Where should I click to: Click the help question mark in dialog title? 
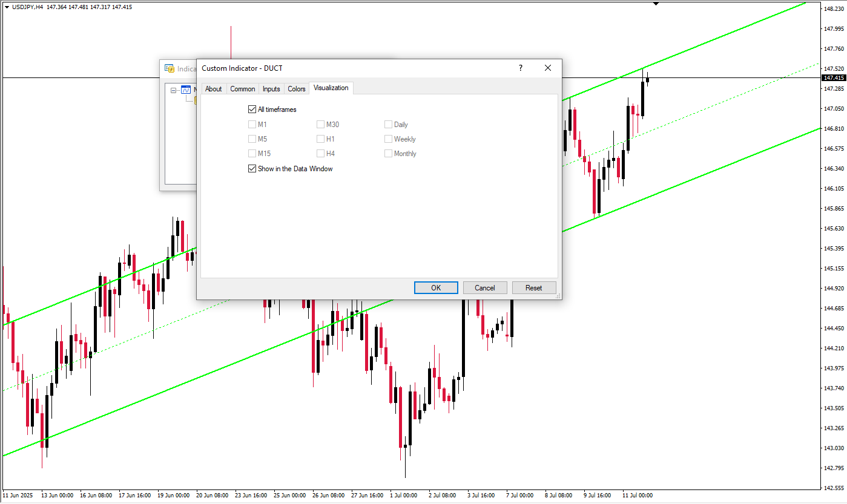click(520, 68)
